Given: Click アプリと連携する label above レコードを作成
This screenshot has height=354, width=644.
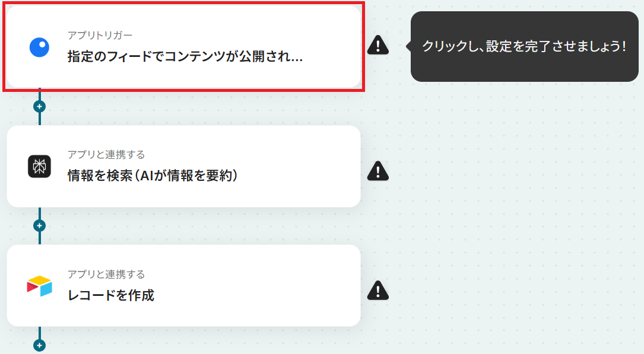Looking at the screenshot, I should point(106,274).
